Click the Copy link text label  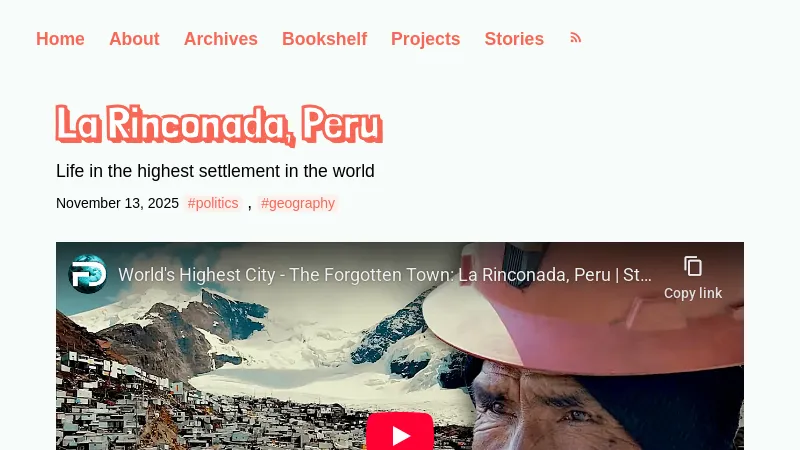tap(693, 293)
